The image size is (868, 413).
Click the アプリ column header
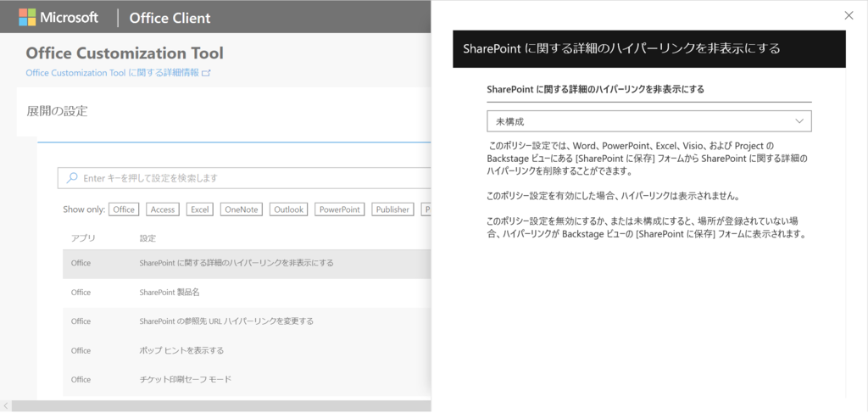click(84, 238)
